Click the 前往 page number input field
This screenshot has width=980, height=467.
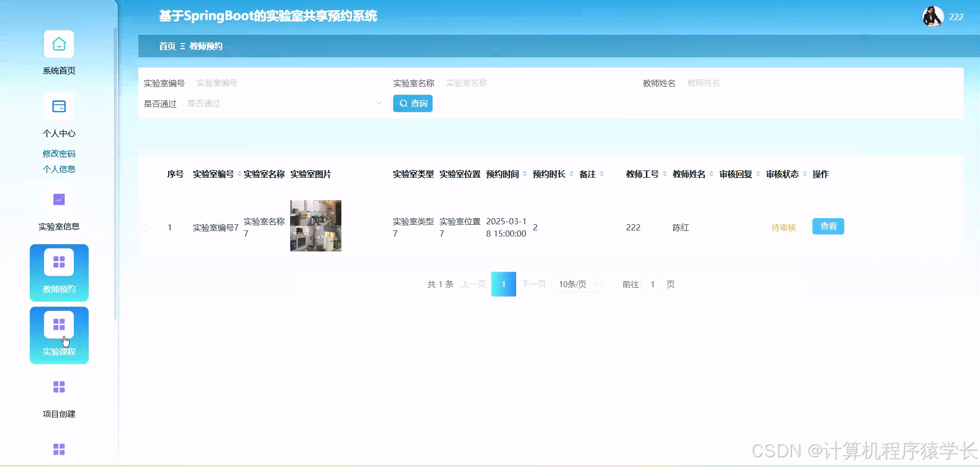click(651, 284)
